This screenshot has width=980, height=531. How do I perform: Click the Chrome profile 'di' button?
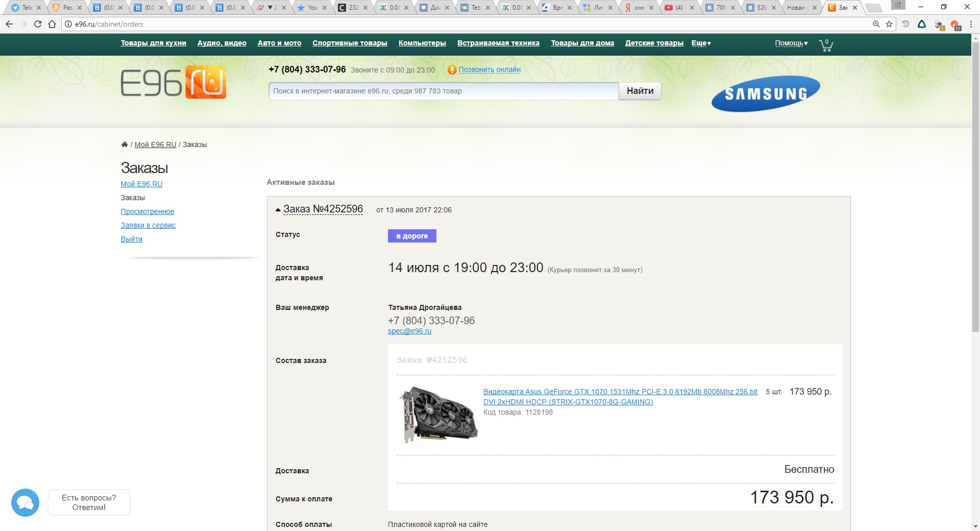[898, 5]
